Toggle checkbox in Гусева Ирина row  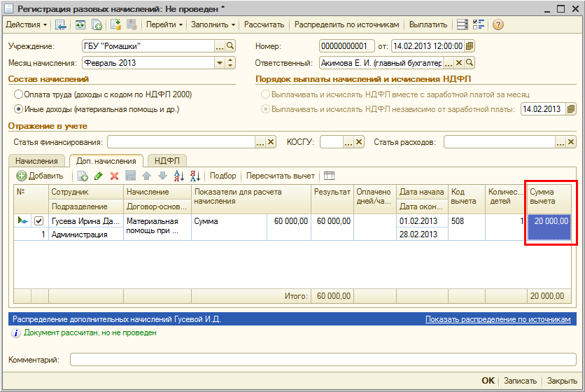(38, 221)
